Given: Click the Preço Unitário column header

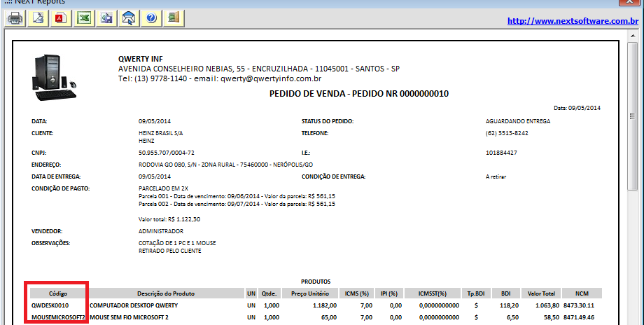Looking at the screenshot, I should tap(310, 293).
